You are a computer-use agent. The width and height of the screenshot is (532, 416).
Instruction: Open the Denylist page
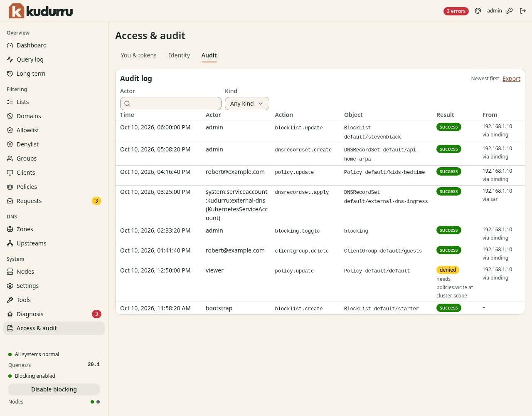tap(54, 144)
